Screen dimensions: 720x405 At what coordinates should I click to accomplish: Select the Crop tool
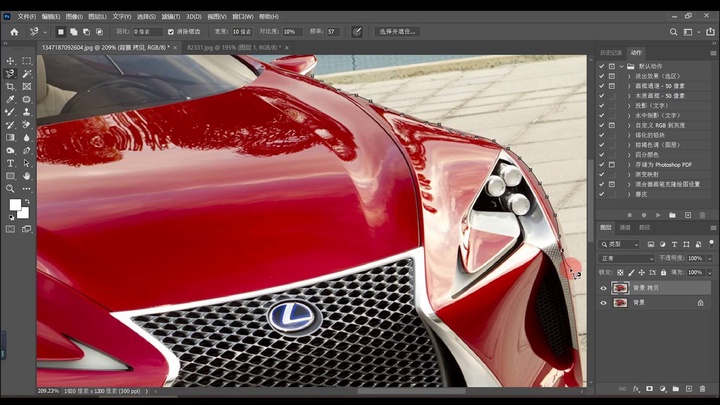click(11, 87)
